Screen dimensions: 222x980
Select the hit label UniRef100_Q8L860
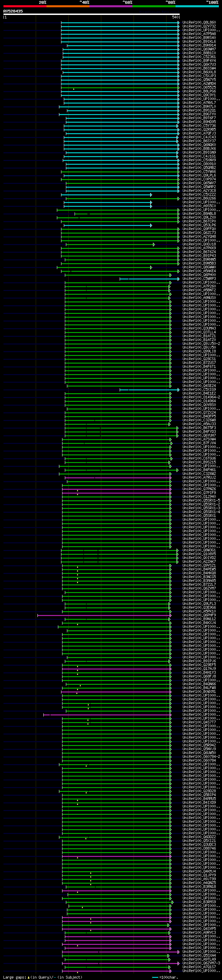(199, 23)
